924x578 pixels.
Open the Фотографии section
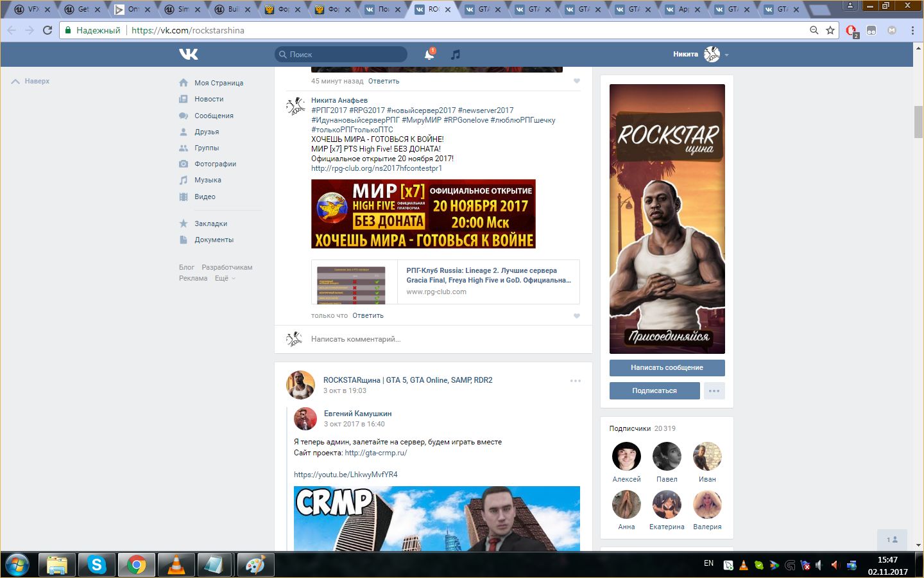[x=215, y=164]
